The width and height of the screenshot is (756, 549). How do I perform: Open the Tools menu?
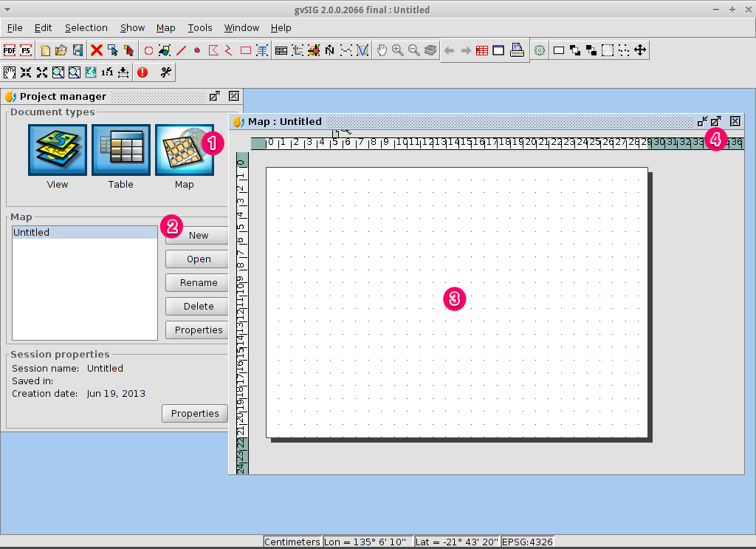(200, 28)
